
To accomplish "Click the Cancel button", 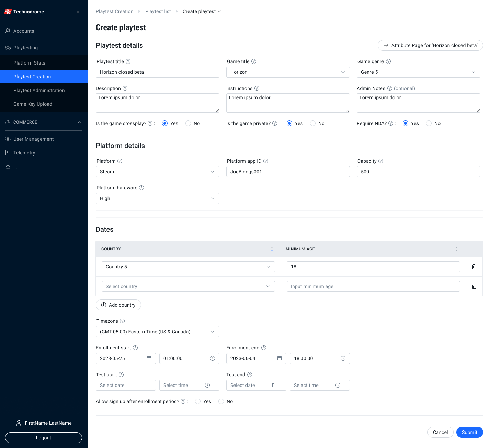I will pos(441,432).
